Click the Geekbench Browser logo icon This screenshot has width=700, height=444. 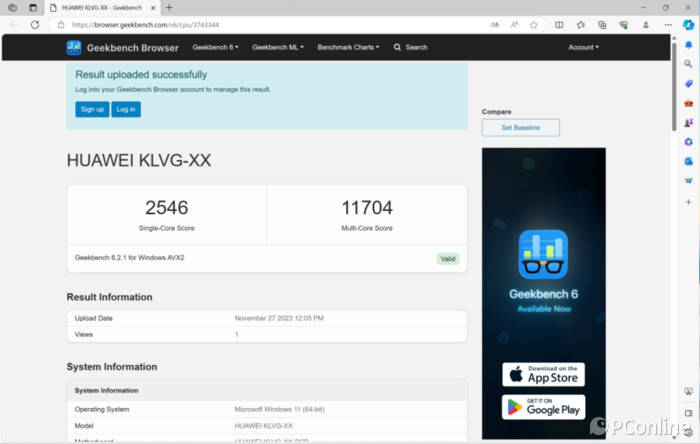[74, 47]
